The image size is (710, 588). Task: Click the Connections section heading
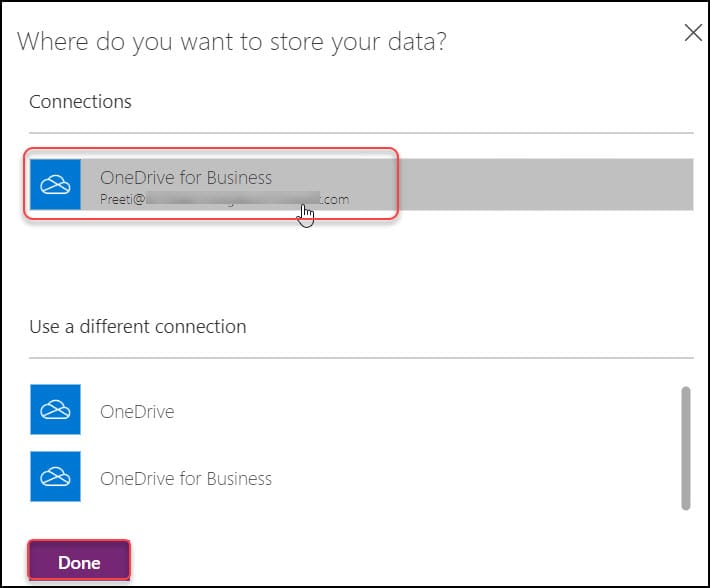tap(80, 102)
